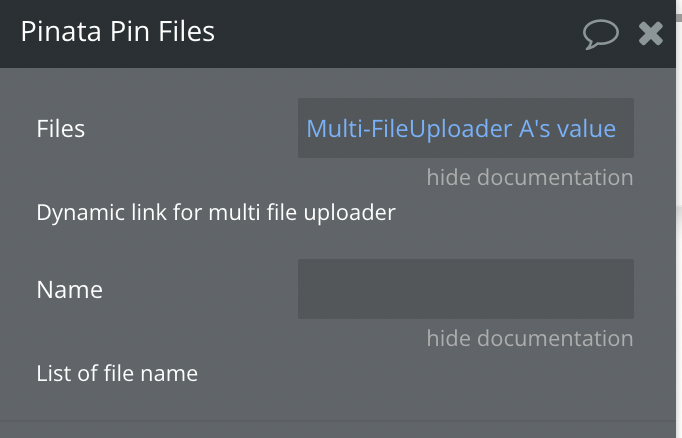Click the Dynamic link for multi file uploader text
Image resolution: width=682 pixels, height=438 pixels.
click(x=216, y=213)
